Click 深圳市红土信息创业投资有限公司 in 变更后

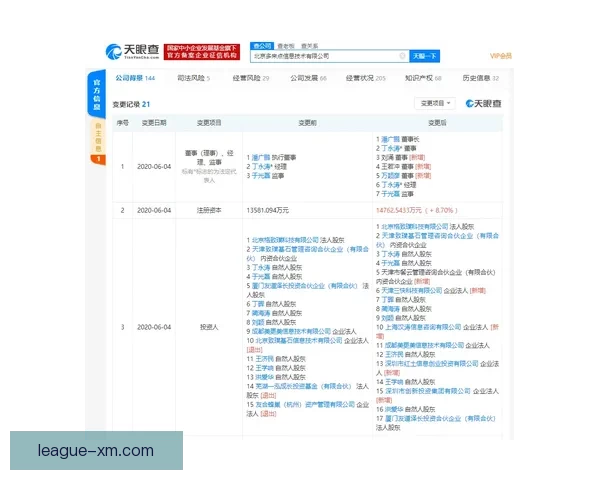(431, 364)
